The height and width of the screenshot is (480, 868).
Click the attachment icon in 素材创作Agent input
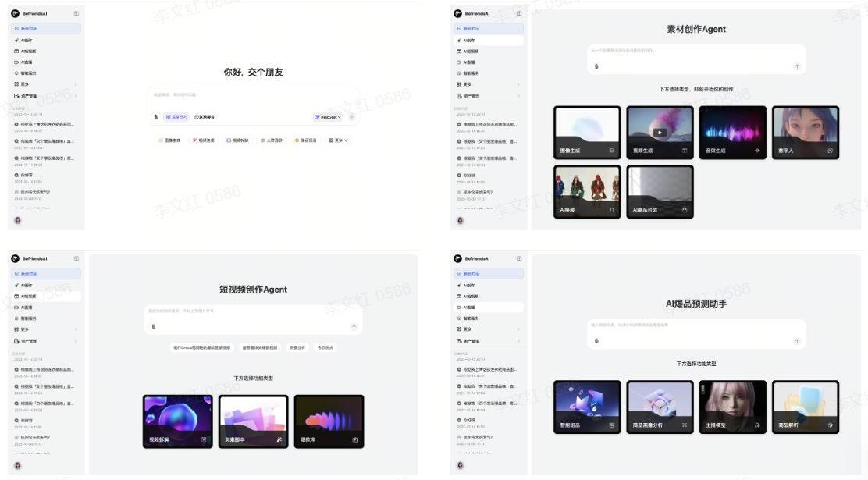(596, 66)
